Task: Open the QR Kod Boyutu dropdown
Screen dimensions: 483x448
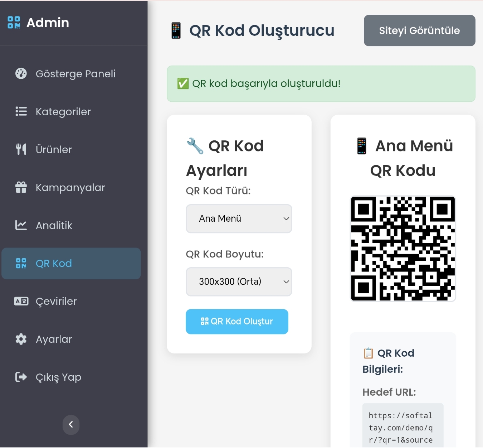Action: [x=239, y=281]
